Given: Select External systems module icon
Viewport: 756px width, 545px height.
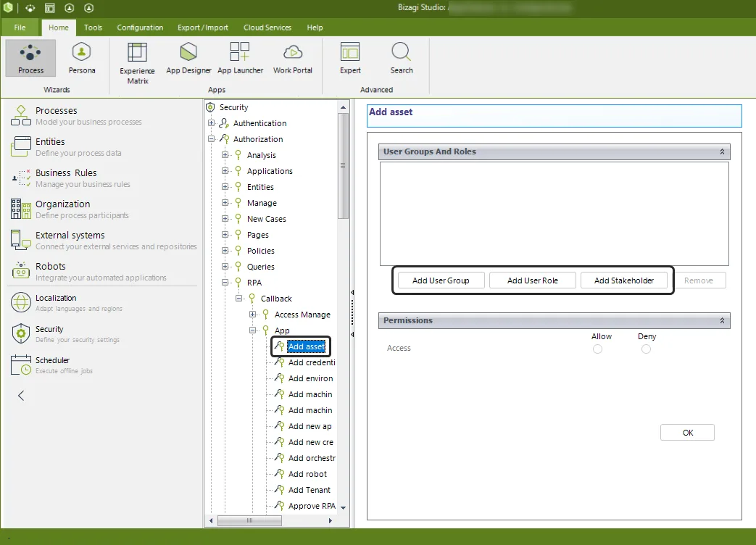Looking at the screenshot, I should 21,240.
